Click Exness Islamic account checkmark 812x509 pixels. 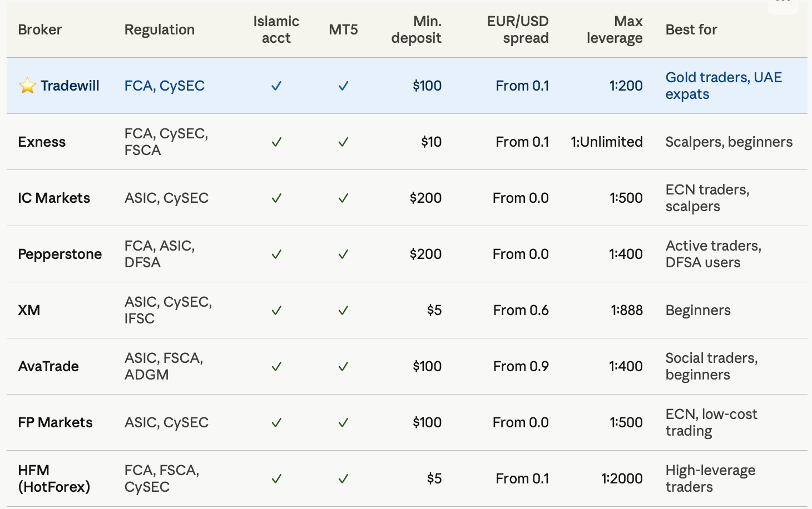coord(276,142)
